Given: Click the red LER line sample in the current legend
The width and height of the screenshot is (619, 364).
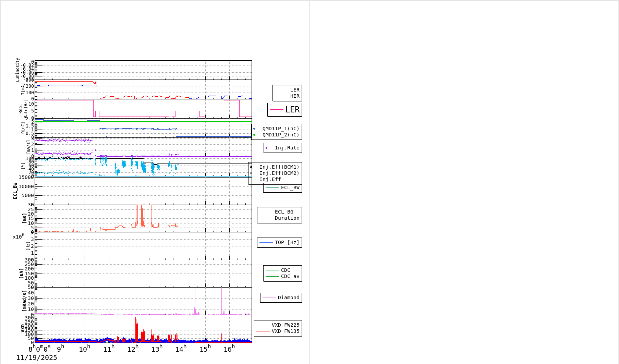Looking at the screenshot, I should point(281,90).
